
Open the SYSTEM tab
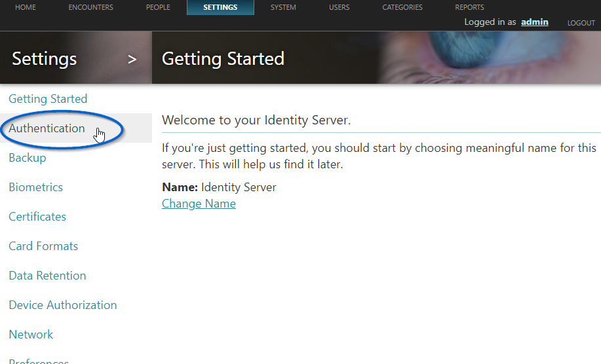click(x=283, y=7)
